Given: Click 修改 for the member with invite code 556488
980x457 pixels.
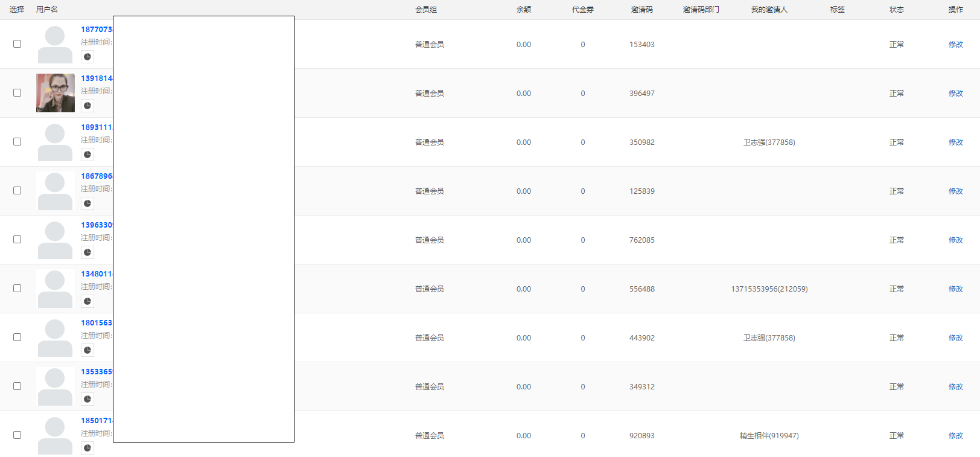Looking at the screenshot, I should pos(956,289).
